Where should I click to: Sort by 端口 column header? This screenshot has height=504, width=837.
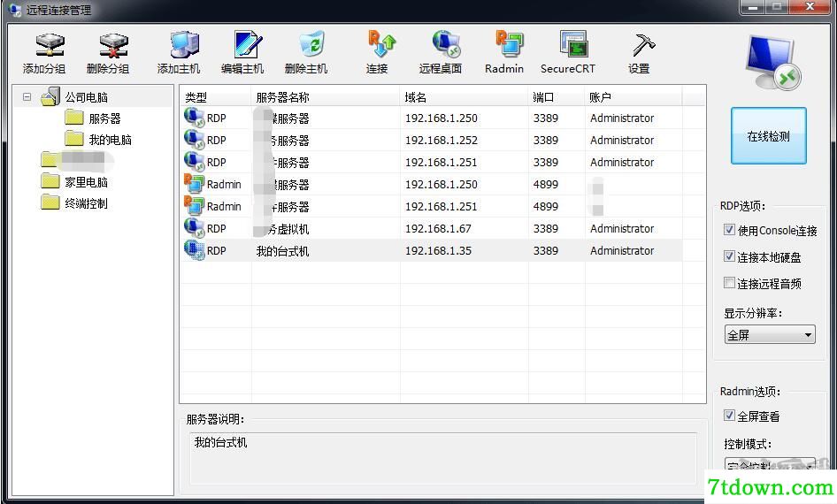click(557, 96)
